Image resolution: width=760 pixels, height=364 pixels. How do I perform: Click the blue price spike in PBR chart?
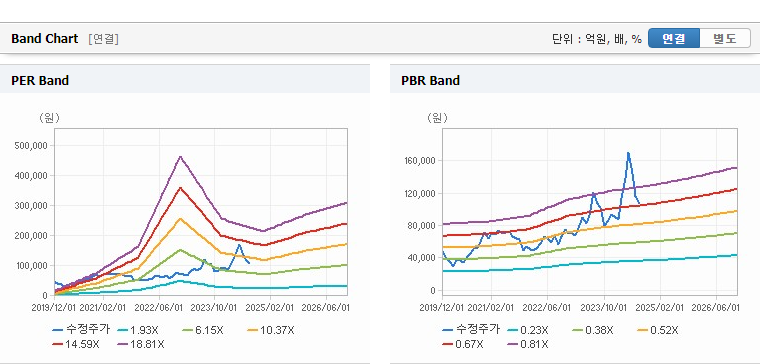pyautogui.click(x=628, y=153)
